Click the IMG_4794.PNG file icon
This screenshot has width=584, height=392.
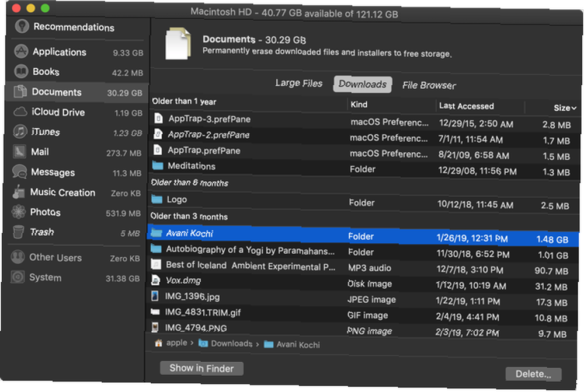(x=155, y=327)
